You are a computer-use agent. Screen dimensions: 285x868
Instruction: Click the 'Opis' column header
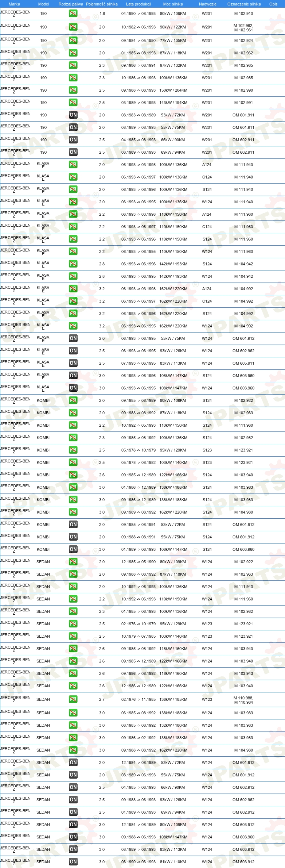click(273, 4)
